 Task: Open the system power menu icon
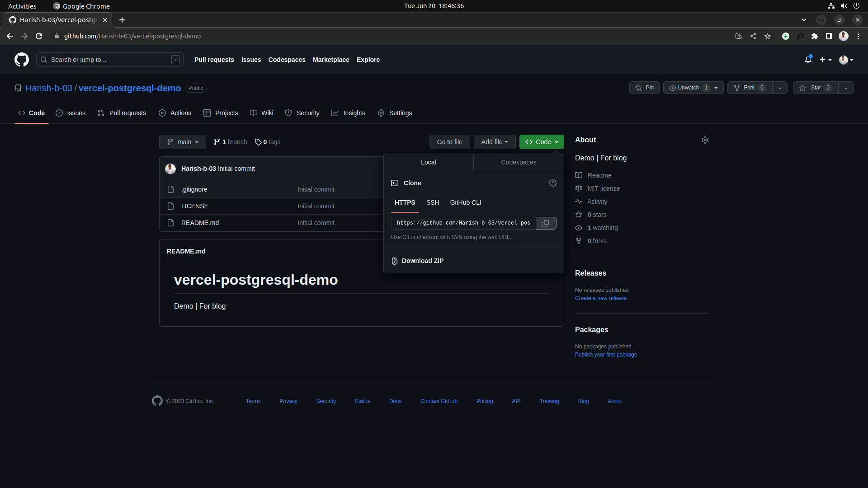point(856,6)
